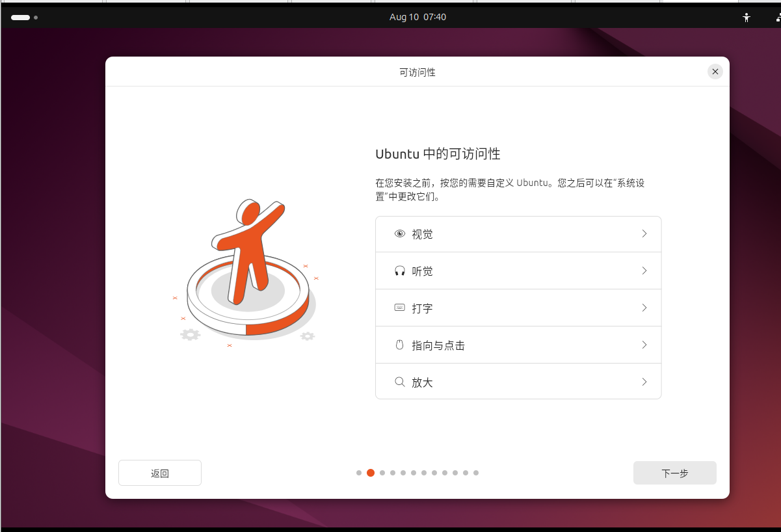Expand the 放大 row chevron
The image size is (781, 532).
coord(644,382)
